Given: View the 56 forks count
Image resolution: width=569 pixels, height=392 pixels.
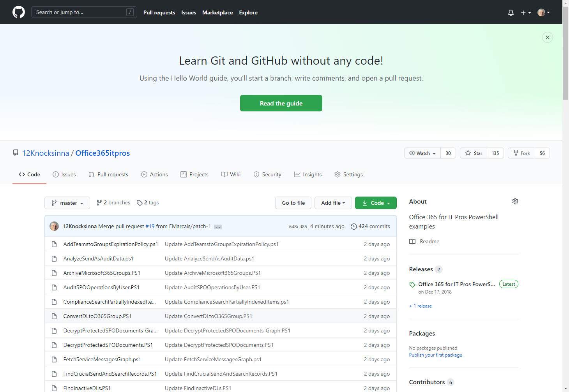Looking at the screenshot, I should coord(542,153).
